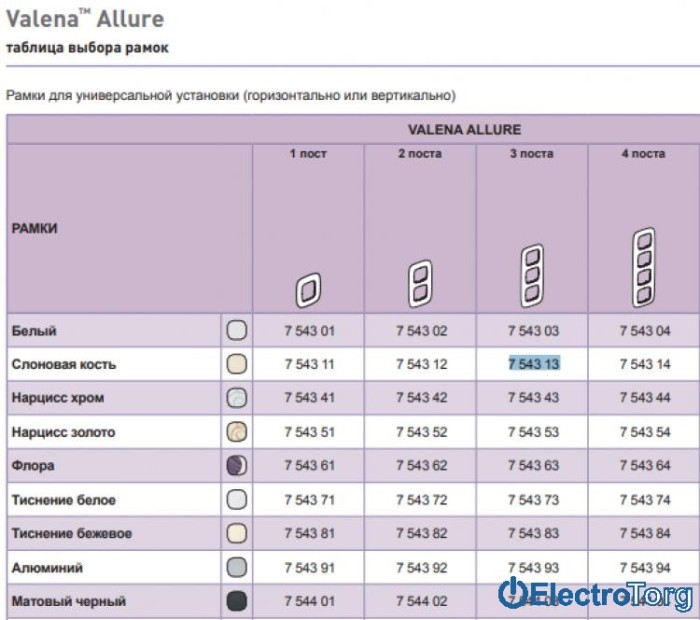Click code 7 543 11
Viewport: 700px width, 620px height.
[x=309, y=364]
